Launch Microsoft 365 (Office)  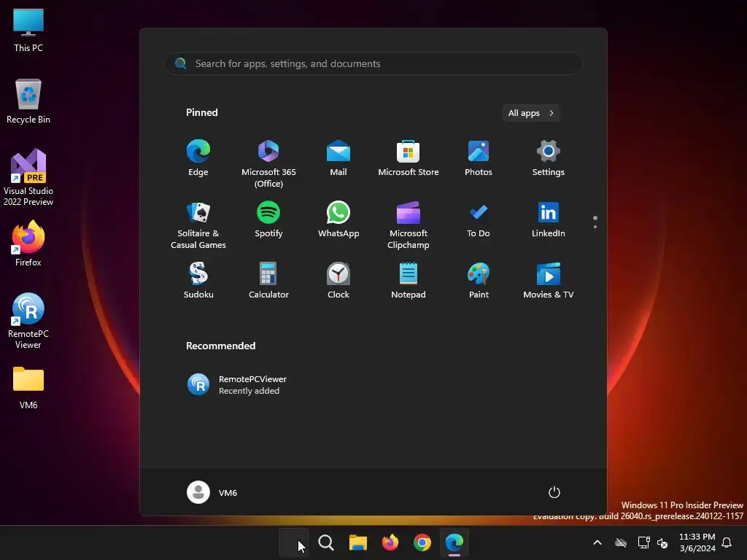point(268,164)
